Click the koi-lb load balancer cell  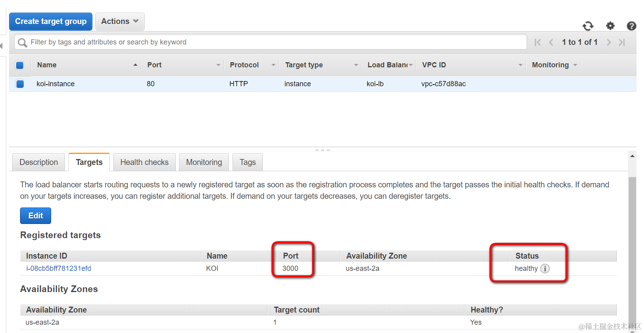[x=375, y=84]
